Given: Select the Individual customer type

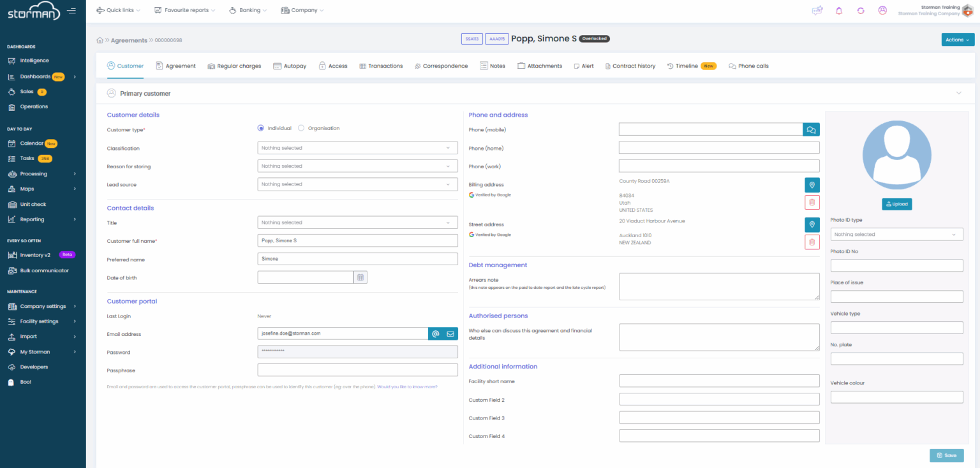Looking at the screenshot, I should pyautogui.click(x=261, y=128).
